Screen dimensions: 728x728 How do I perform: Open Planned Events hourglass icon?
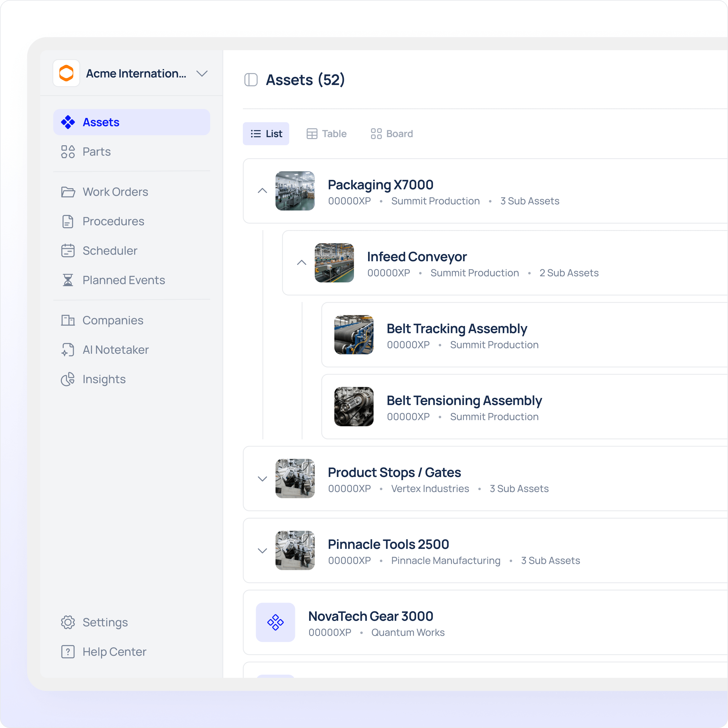coord(68,280)
